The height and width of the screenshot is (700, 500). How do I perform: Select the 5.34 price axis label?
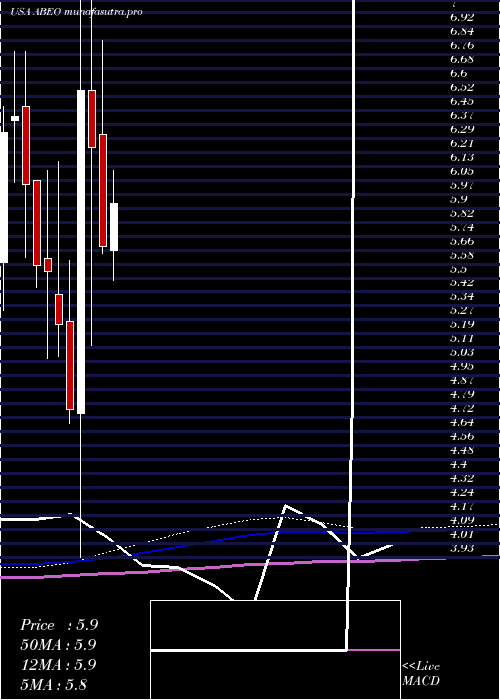tap(462, 297)
